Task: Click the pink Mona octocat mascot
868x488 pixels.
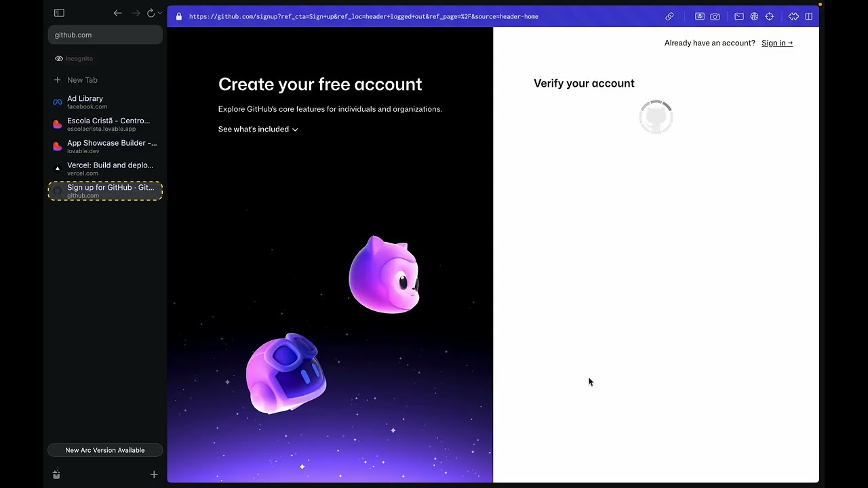Action: 384,274
